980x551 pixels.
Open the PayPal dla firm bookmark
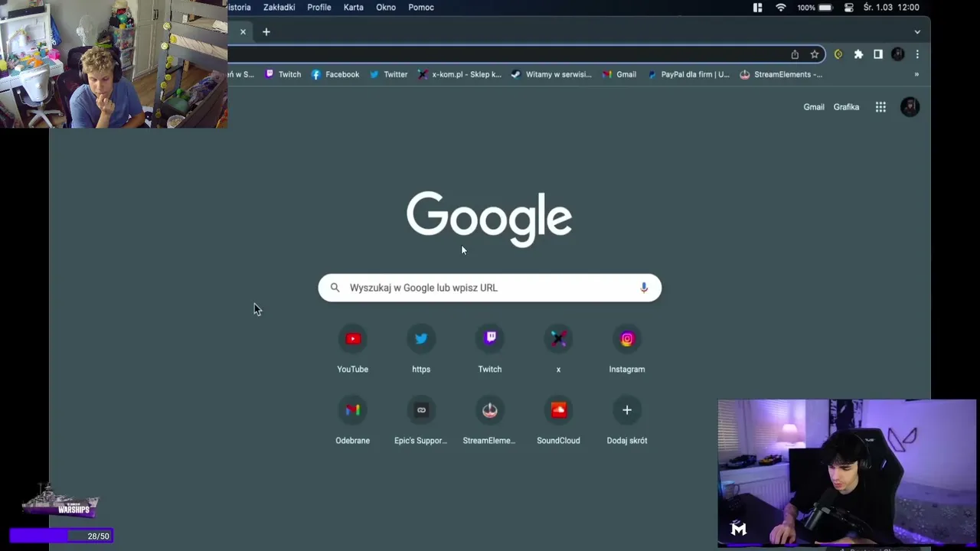[688, 74]
